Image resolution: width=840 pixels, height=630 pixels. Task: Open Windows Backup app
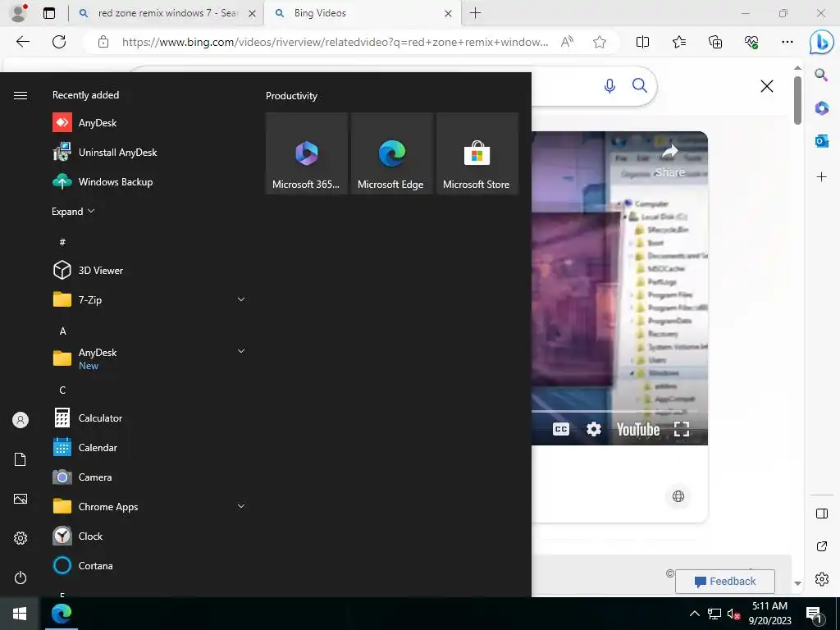click(103, 181)
